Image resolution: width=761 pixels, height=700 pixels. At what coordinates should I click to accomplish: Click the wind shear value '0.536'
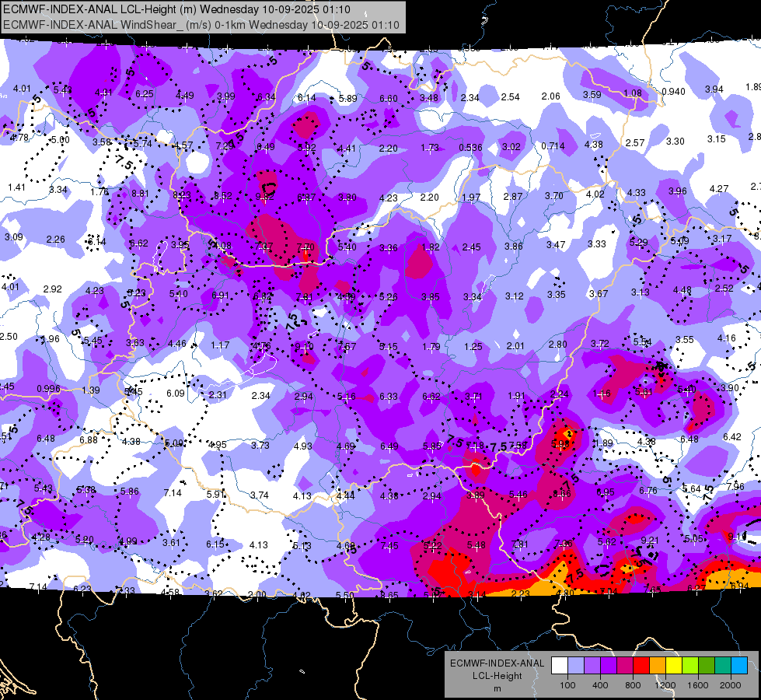click(471, 148)
